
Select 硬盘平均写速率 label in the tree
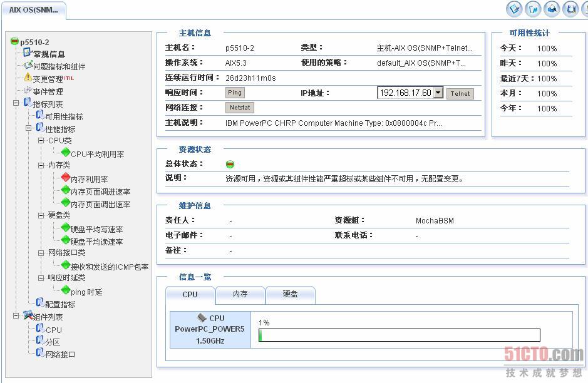tap(97, 229)
